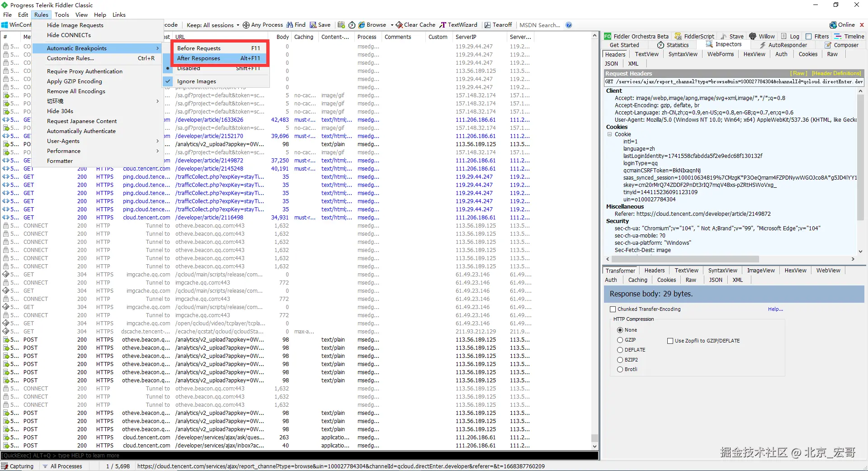Click the red X beside Online
868x471 pixels.
(862, 25)
